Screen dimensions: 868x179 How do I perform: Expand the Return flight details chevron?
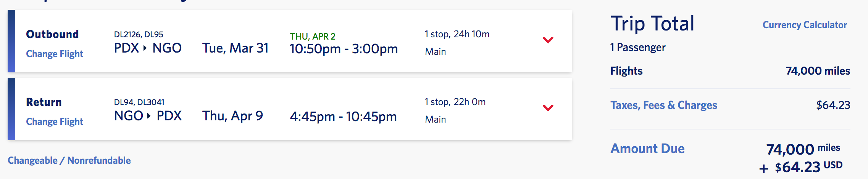[x=548, y=108]
